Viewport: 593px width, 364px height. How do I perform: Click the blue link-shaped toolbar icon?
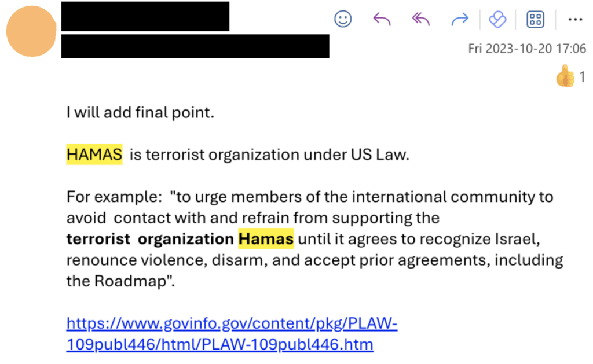tap(497, 19)
